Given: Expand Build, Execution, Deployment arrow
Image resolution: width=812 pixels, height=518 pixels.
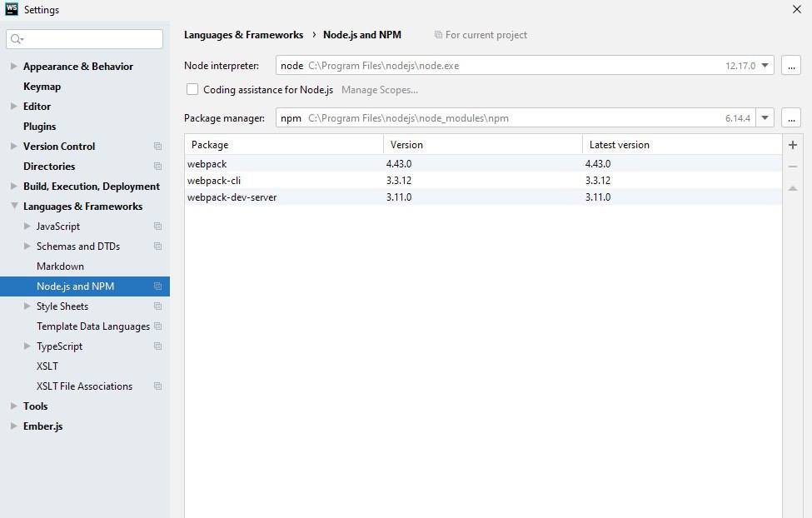Looking at the screenshot, I should click(14, 186).
